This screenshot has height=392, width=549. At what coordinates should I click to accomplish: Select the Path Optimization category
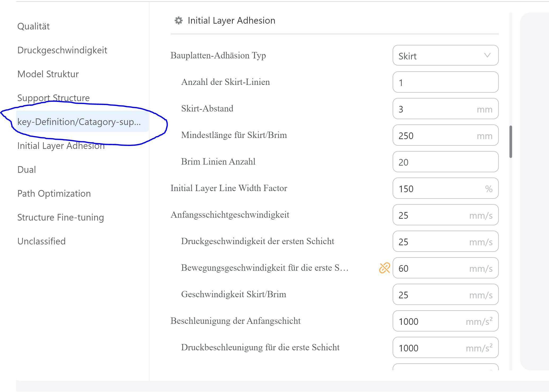coord(54,193)
